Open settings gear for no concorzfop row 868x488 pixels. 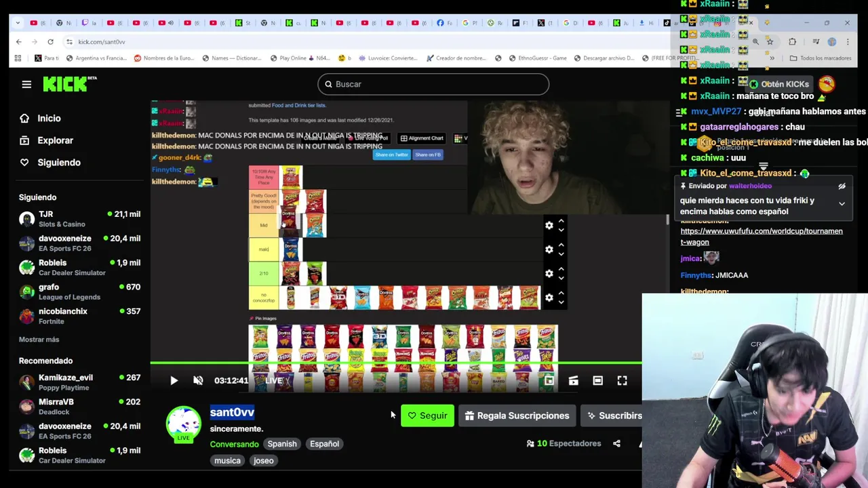click(x=549, y=298)
